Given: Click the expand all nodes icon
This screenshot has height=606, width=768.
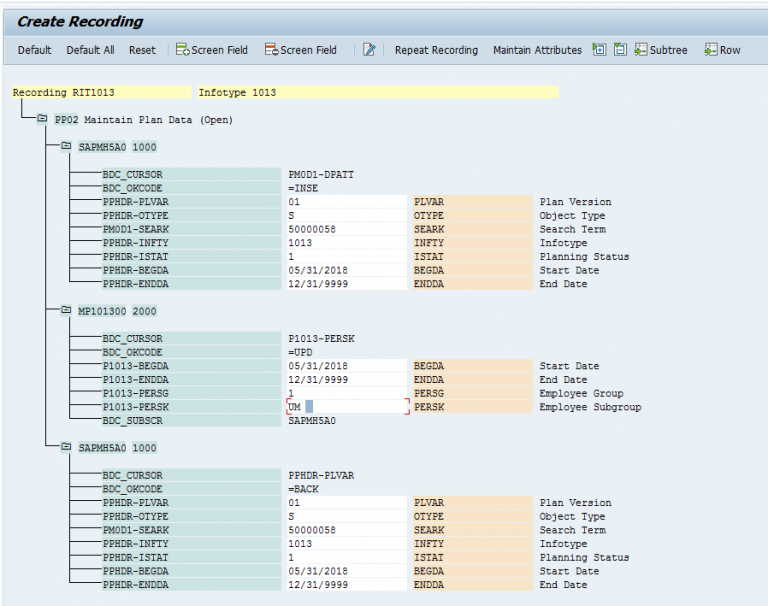Looking at the screenshot, I should (x=598, y=50).
